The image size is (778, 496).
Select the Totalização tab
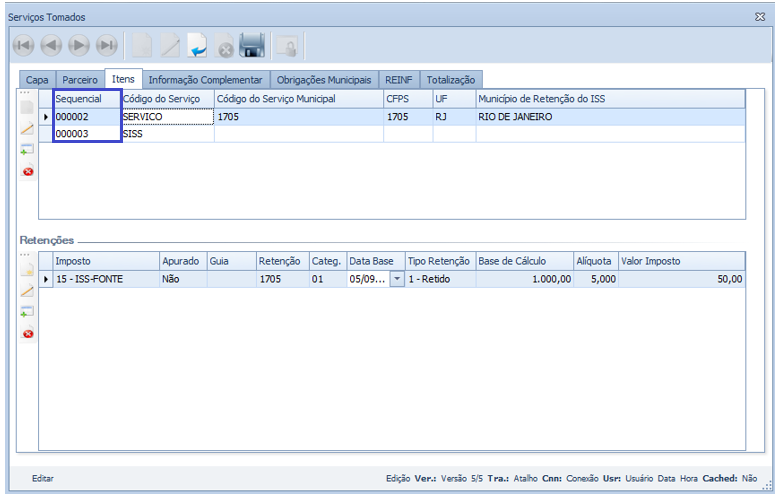[x=452, y=79]
